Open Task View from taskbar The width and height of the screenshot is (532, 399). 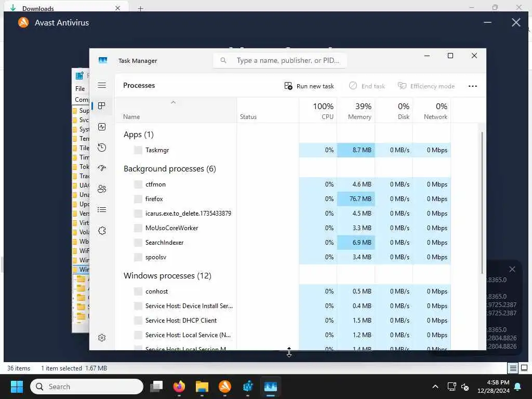[x=156, y=387]
